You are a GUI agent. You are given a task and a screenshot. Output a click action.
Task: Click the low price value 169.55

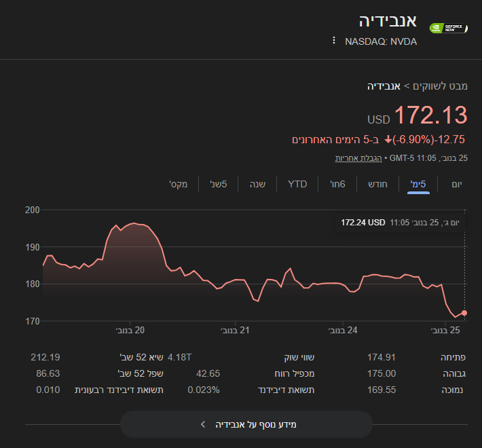(x=382, y=390)
